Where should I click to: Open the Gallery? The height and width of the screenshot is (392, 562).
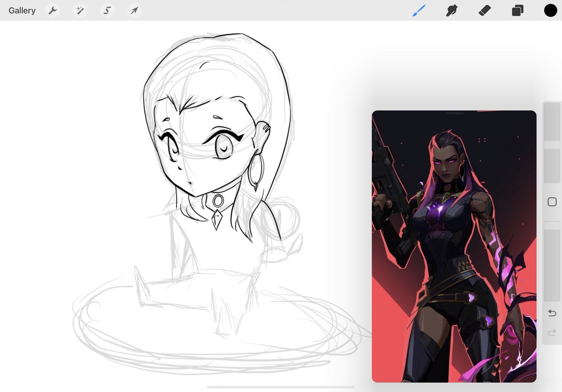(22, 10)
